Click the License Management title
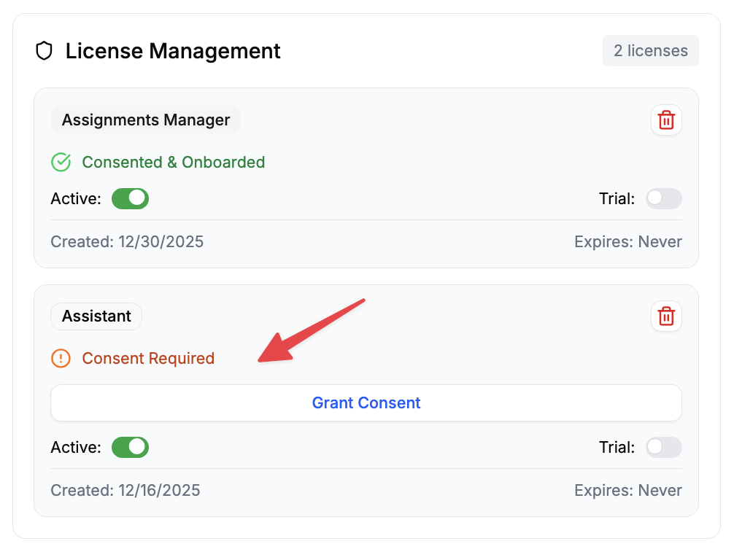The height and width of the screenshot is (560, 734). coord(172,51)
